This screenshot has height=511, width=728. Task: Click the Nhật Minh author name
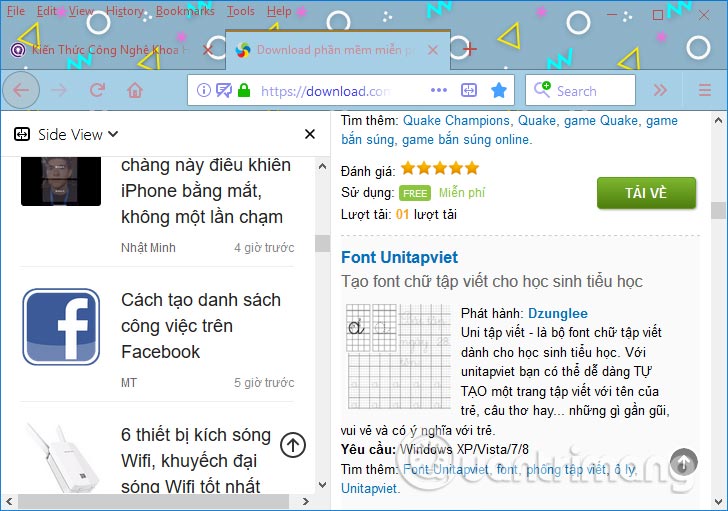pyautogui.click(x=148, y=248)
